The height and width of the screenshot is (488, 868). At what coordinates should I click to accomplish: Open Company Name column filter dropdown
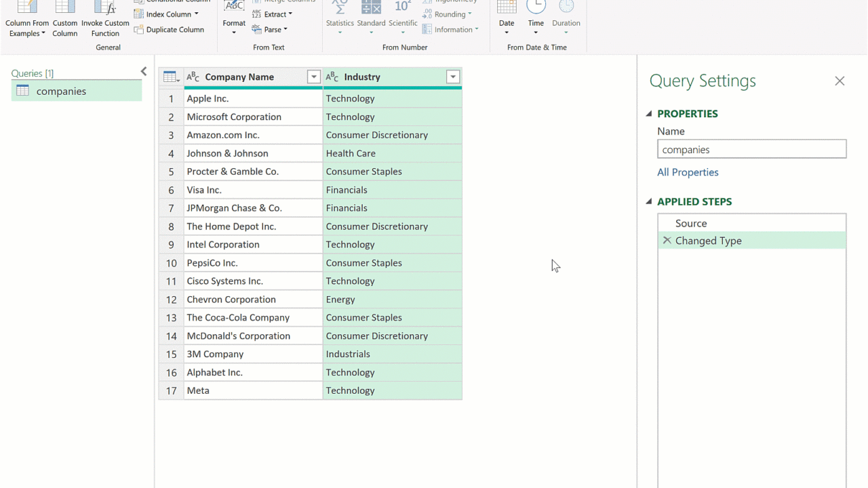click(313, 77)
